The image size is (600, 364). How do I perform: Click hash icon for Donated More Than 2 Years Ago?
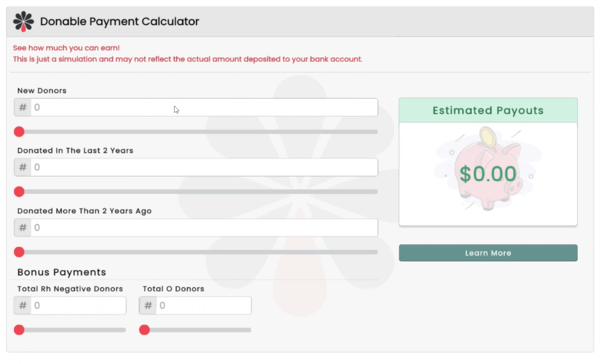click(23, 227)
